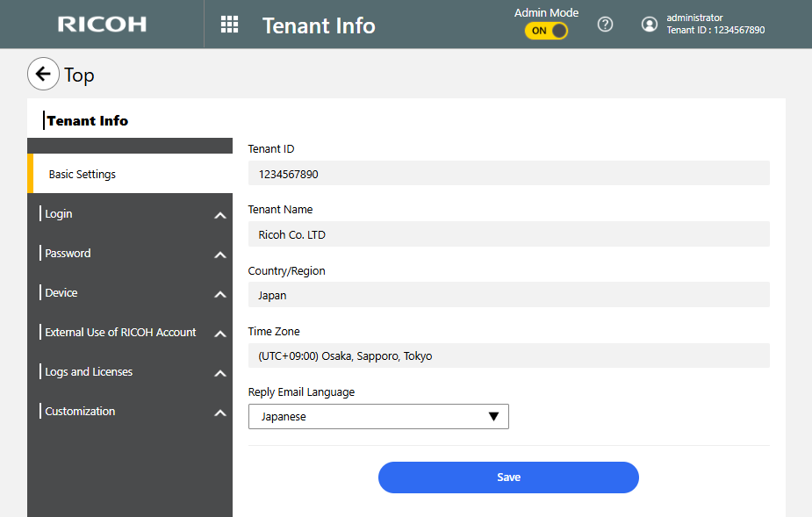Open the Logs and Licenses menu item
This screenshot has width=812, height=517.
[89, 372]
